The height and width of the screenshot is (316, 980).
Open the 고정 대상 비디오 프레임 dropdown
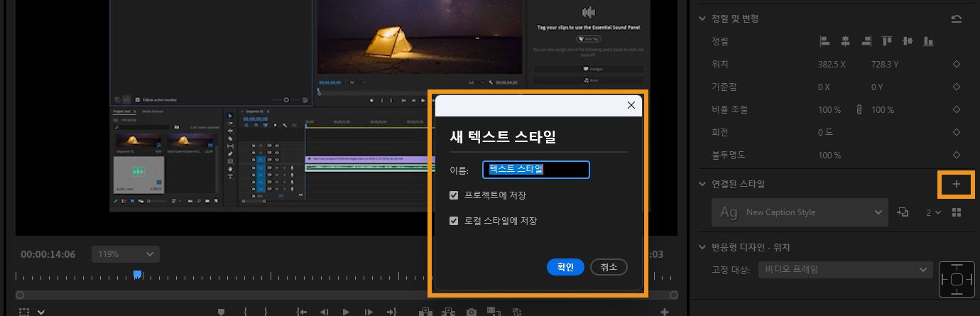pos(845,269)
